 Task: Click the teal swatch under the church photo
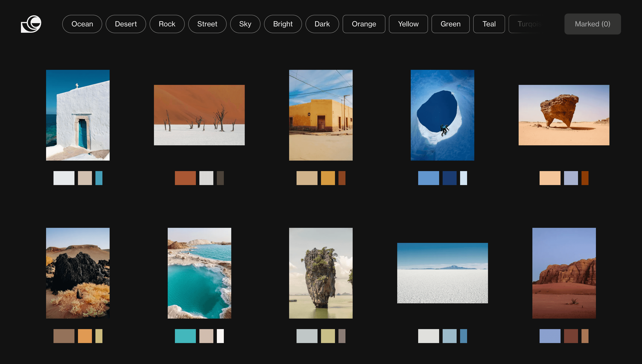pyautogui.click(x=99, y=178)
